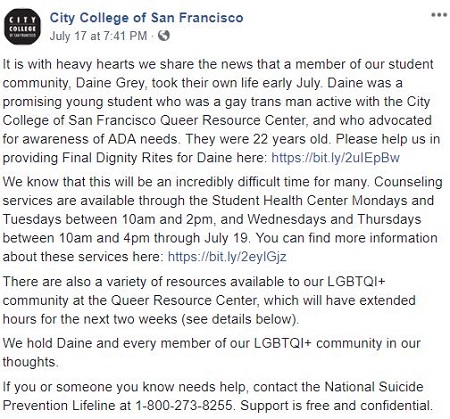The image size is (450, 419).
Task: Click the 'Student Health Center' text
Action: point(280,201)
